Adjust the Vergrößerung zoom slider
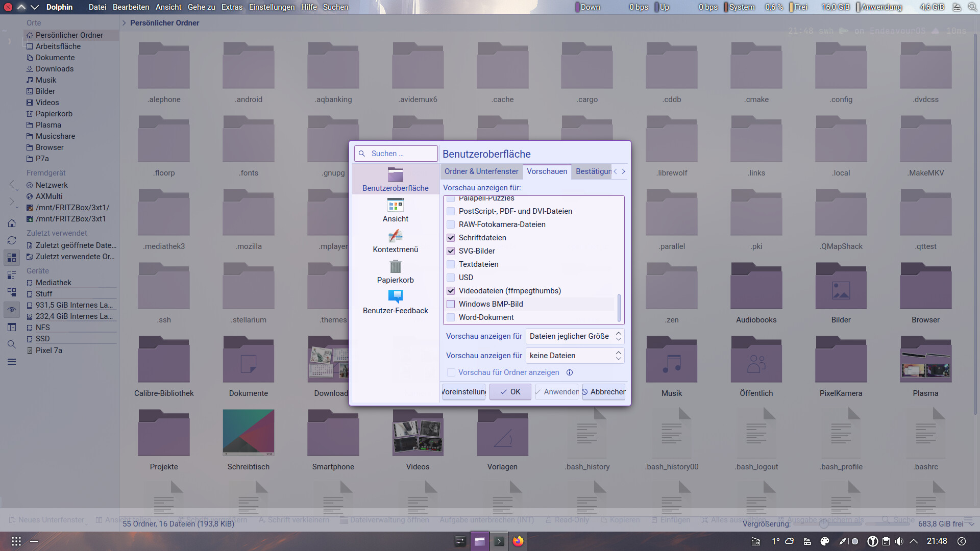Screen dimensions: 980x551 click(x=824, y=524)
